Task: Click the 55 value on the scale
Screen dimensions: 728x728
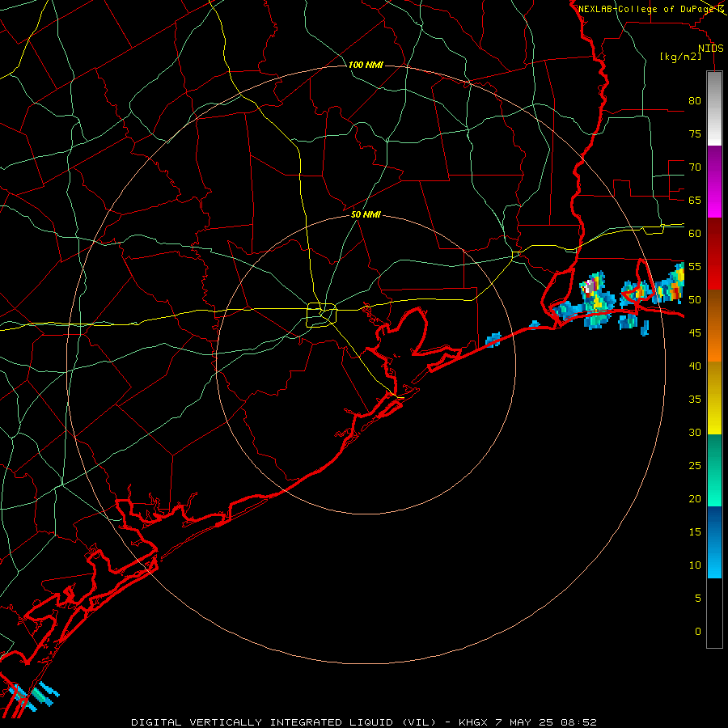Action: (x=695, y=266)
